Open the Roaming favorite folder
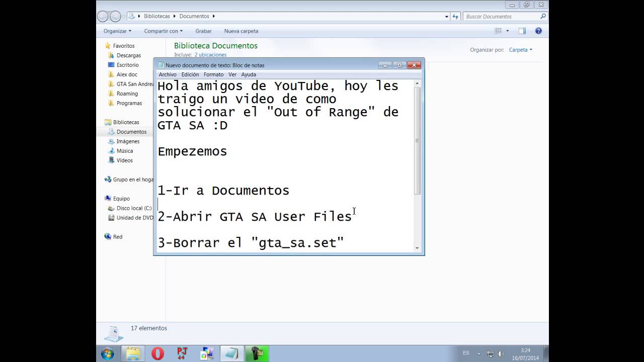The image size is (644, 362). (127, 94)
